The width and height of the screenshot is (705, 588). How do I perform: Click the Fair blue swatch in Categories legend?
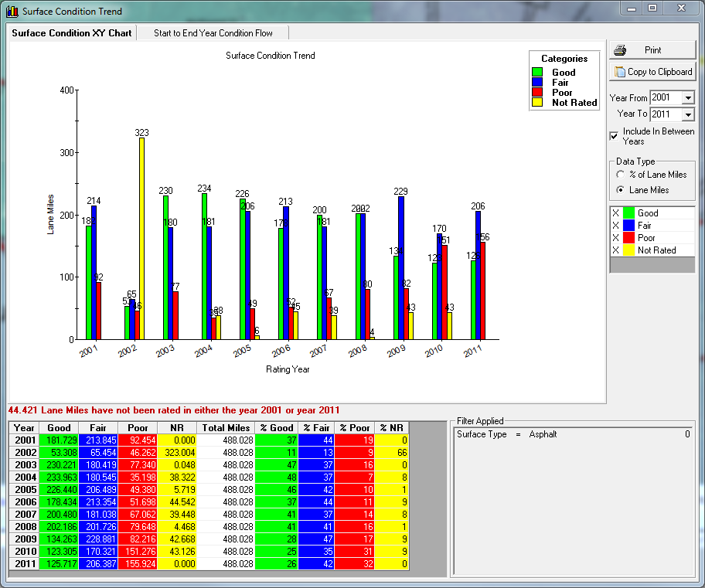pos(537,82)
